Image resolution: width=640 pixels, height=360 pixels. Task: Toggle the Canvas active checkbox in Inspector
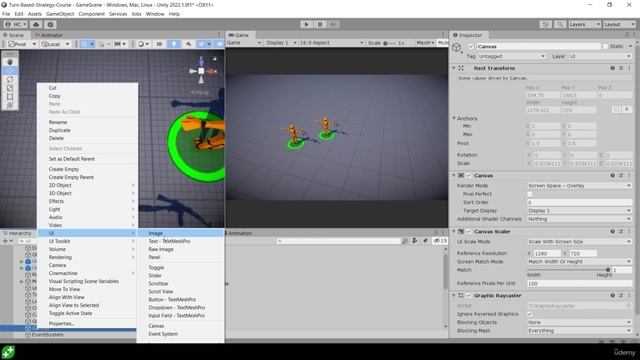471,47
